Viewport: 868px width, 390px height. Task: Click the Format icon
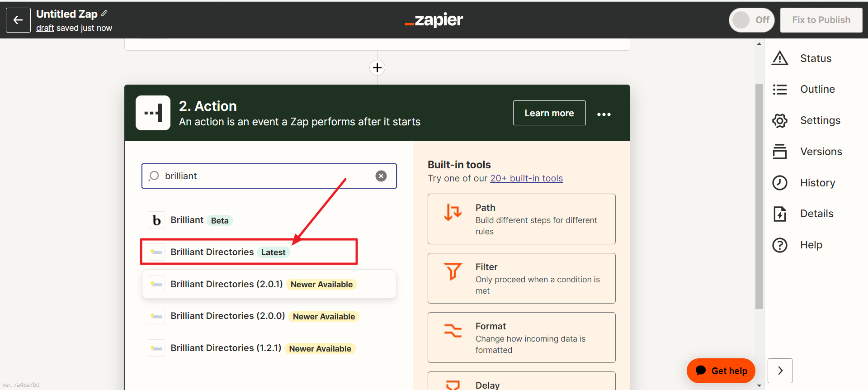point(453,331)
